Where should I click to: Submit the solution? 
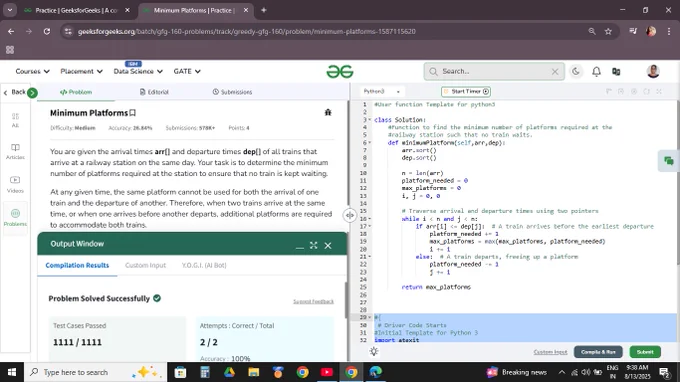click(645, 352)
